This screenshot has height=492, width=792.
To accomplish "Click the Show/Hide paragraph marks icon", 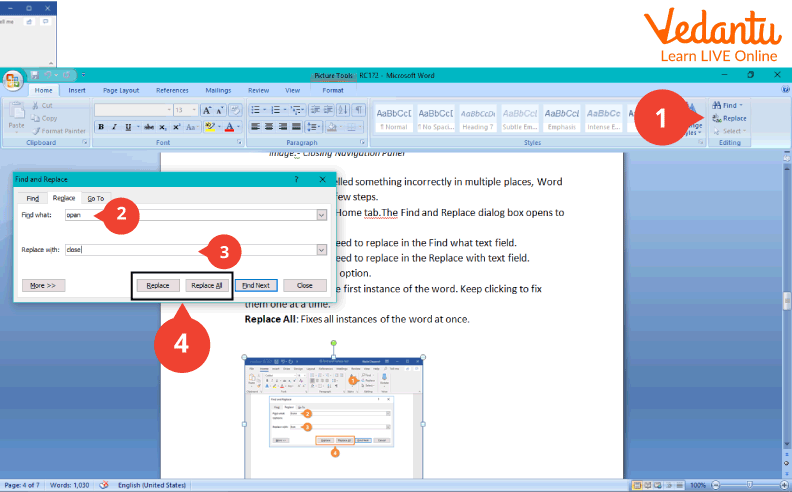I will click(358, 109).
